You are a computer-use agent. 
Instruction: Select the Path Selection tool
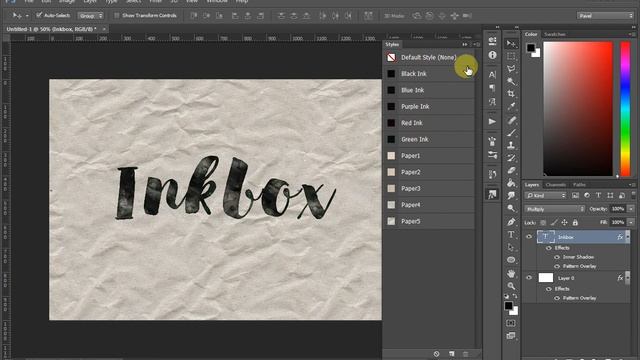tap(511, 247)
